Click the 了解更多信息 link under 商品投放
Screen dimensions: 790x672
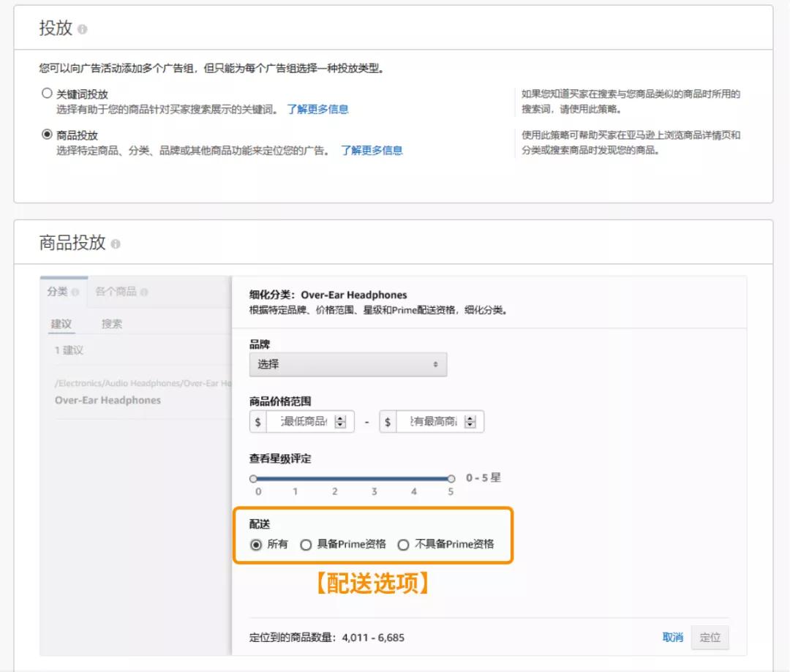coord(372,151)
